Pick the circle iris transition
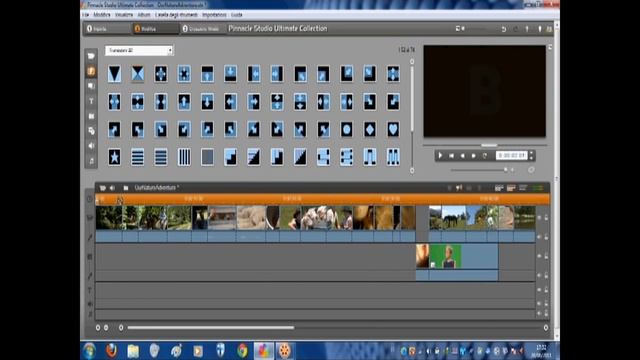 pyautogui.click(x=347, y=129)
